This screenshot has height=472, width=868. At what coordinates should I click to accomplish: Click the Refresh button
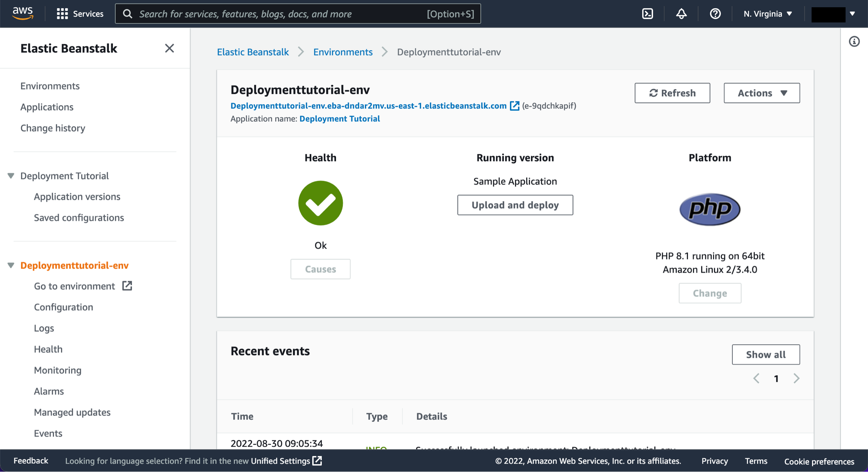[672, 93]
